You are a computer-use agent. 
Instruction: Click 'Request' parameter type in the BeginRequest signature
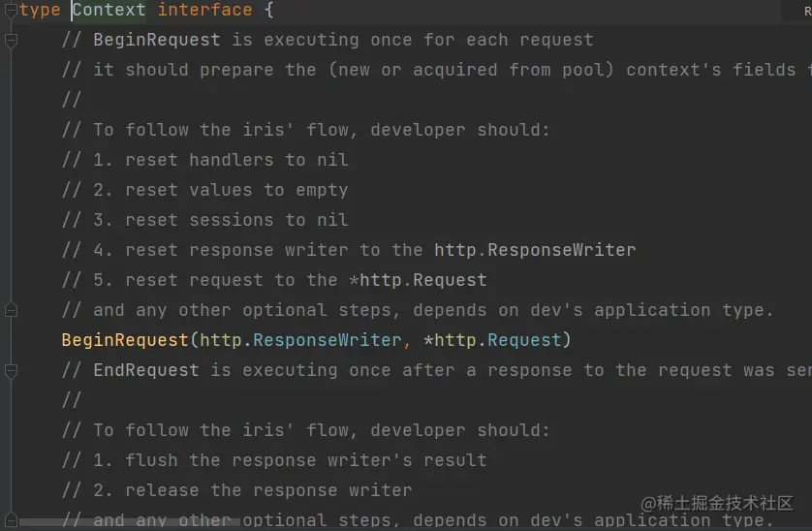524,340
